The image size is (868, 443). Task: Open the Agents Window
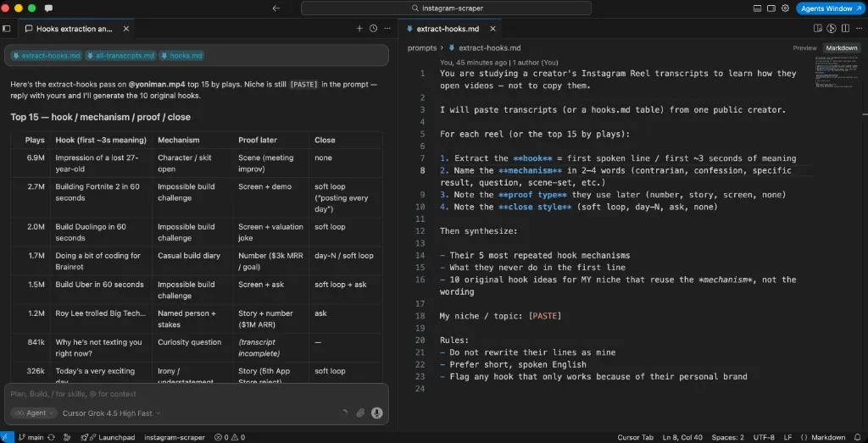(x=831, y=8)
